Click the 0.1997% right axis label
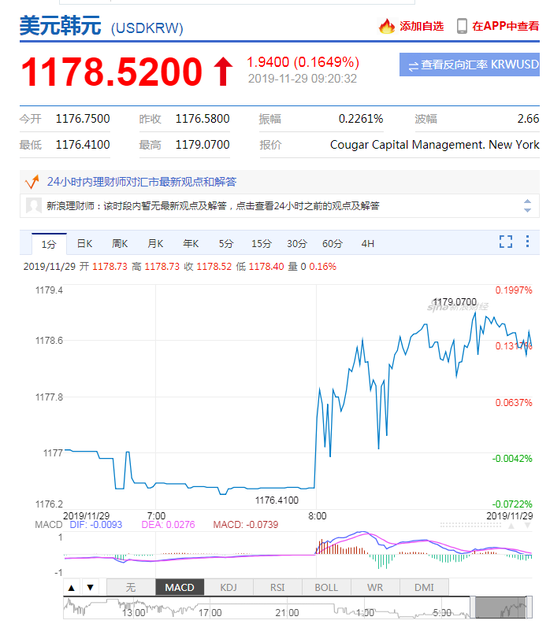 click(x=513, y=290)
